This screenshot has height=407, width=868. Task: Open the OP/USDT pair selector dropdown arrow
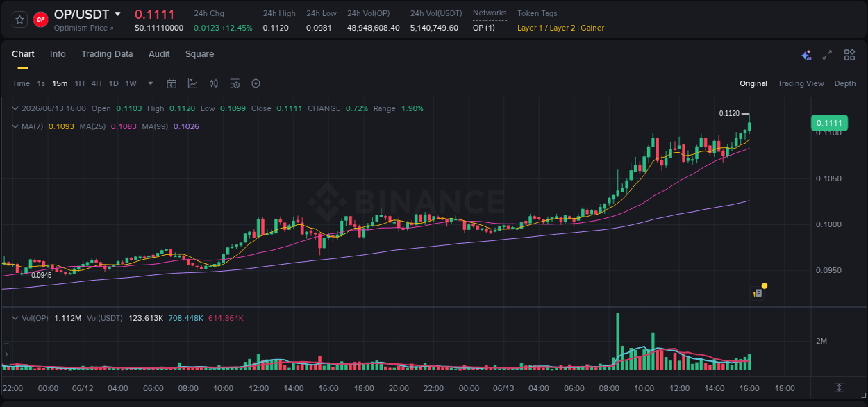[x=117, y=14]
